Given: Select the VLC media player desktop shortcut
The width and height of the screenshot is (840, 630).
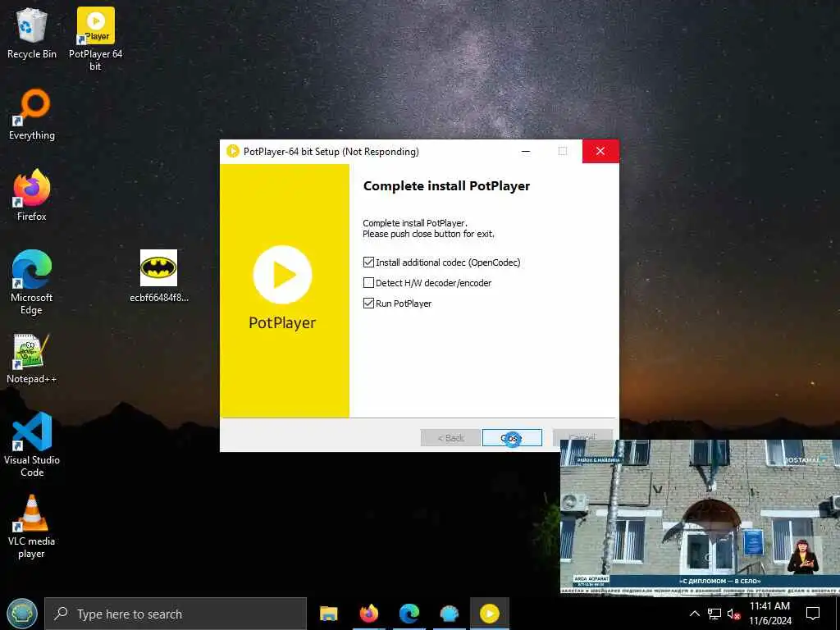Looking at the screenshot, I should pos(32,527).
